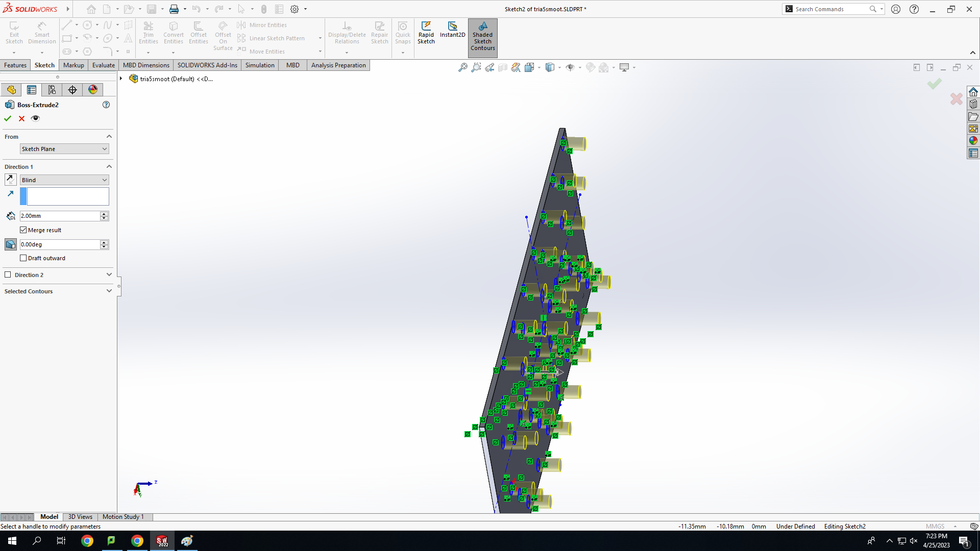980x551 pixels.
Task: Expand the Selected Contours section
Action: tap(109, 291)
